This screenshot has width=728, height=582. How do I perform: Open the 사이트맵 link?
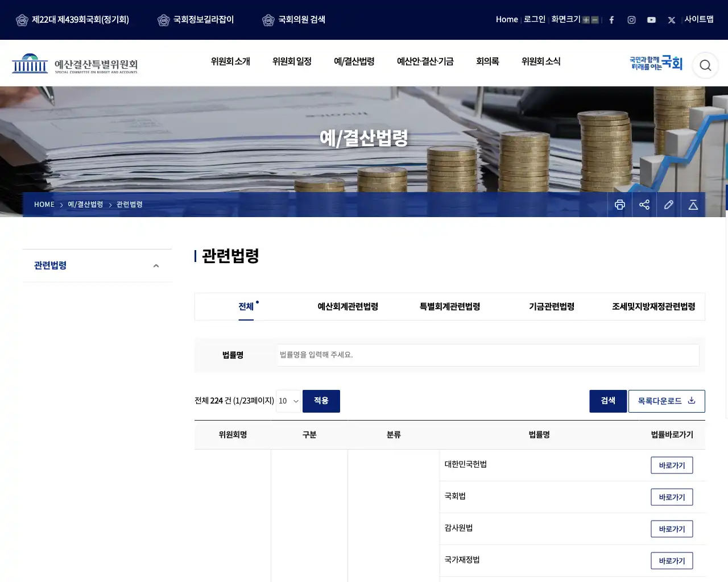tap(699, 19)
